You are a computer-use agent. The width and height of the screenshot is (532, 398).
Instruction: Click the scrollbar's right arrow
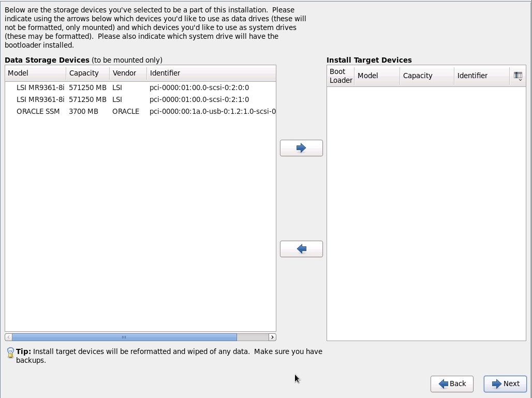272,337
